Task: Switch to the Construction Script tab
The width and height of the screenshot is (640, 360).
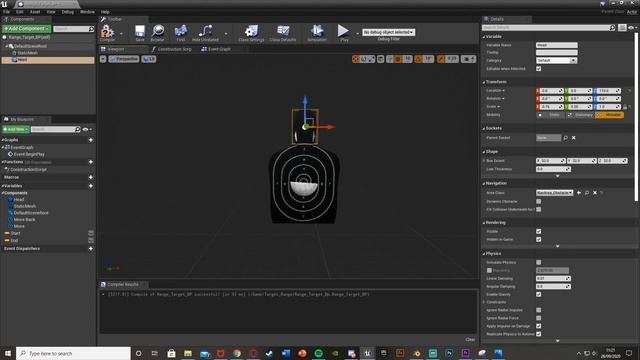Action: pyautogui.click(x=171, y=49)
